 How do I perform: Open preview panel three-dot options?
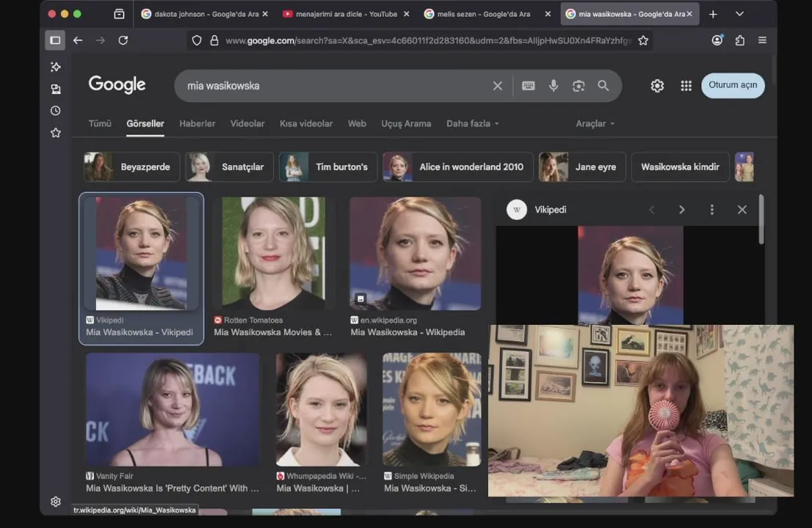coord(712,210)
